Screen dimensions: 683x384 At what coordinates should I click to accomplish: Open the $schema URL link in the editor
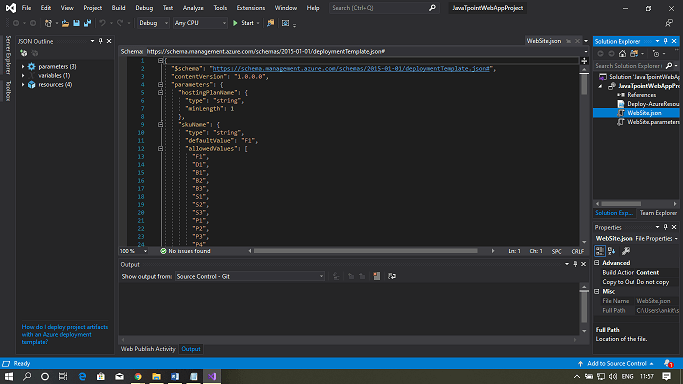coord(351,69)
